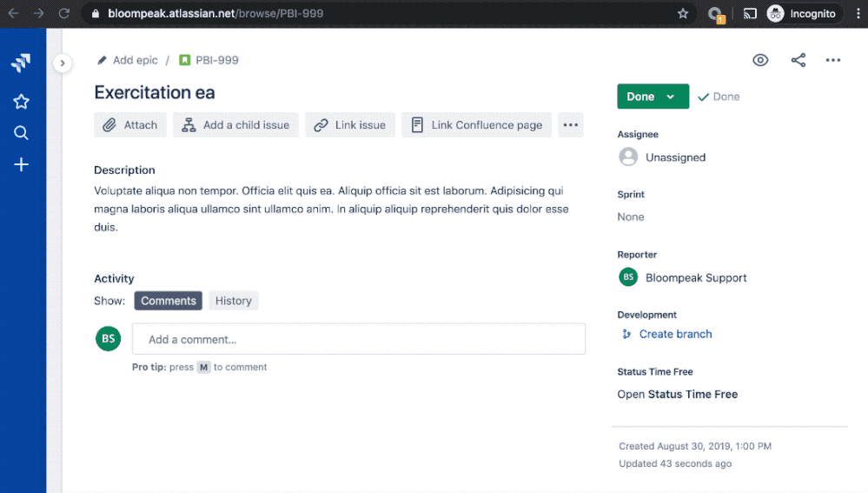This screenshot has width=868, height=493.
Task: Click the Unassigned assignee field
Action: (675, 157)
